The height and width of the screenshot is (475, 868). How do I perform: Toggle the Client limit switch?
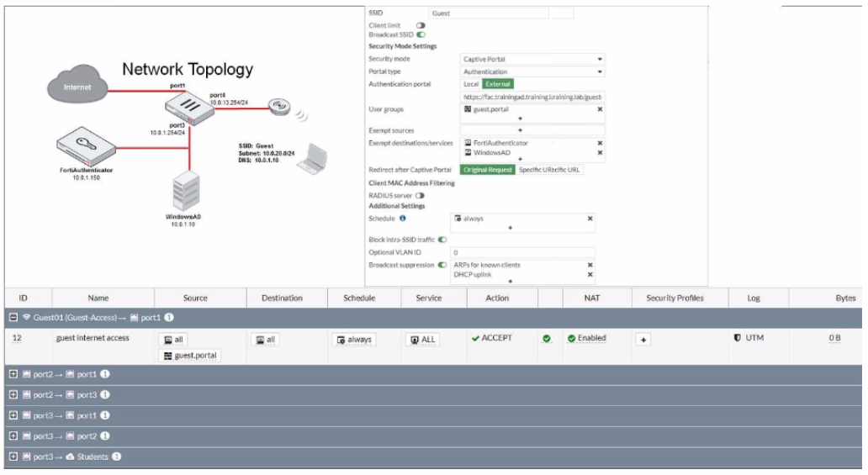point(421,25)
